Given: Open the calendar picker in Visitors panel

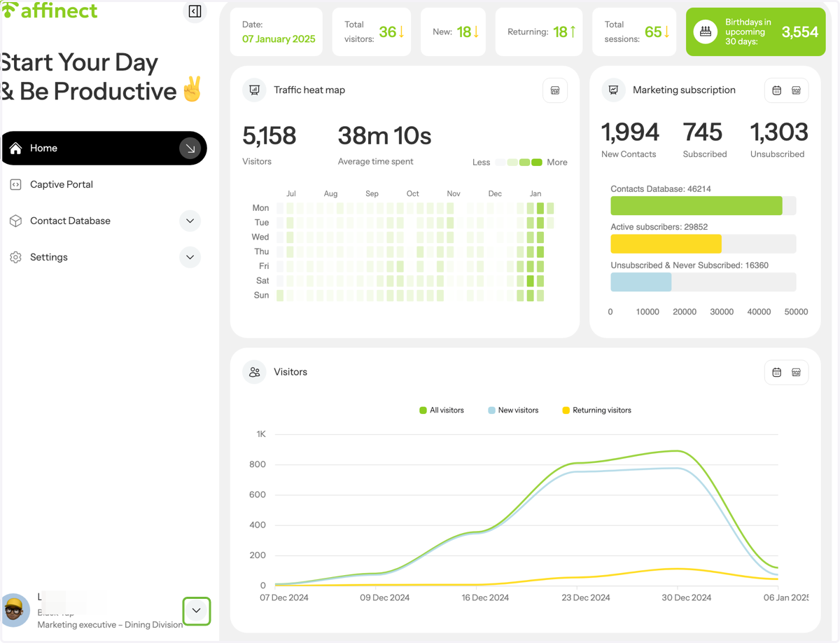Looking at the screenshot, I should (x=776, y=373).
